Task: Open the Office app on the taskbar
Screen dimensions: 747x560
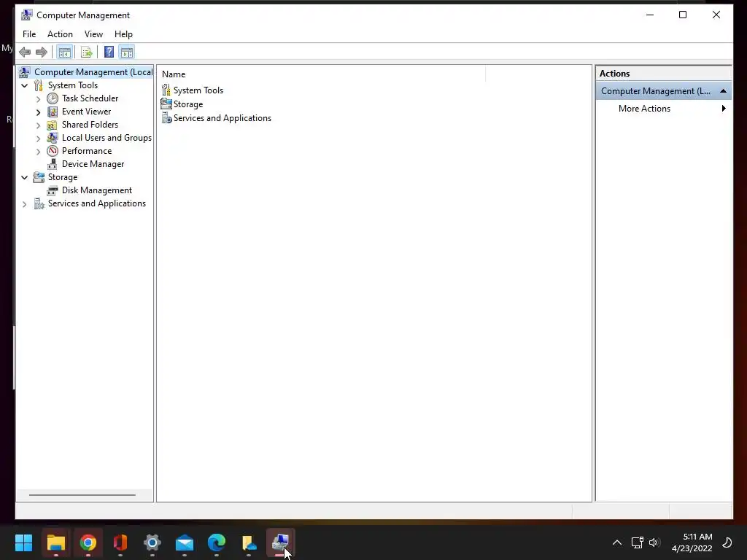Action: (120, 542)
